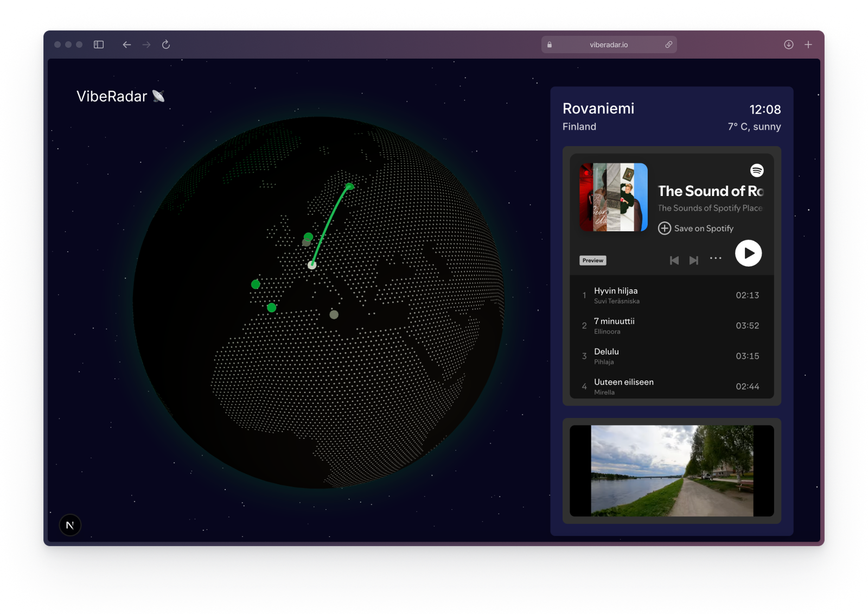Open a new tab with plus icon

click(x=808, y=45)
